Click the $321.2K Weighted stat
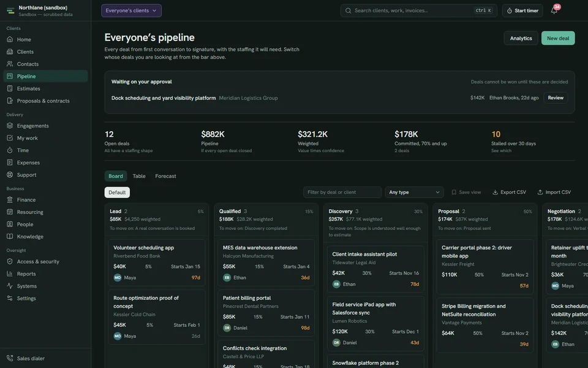This screenshot has height=368, width=588. 321,142
